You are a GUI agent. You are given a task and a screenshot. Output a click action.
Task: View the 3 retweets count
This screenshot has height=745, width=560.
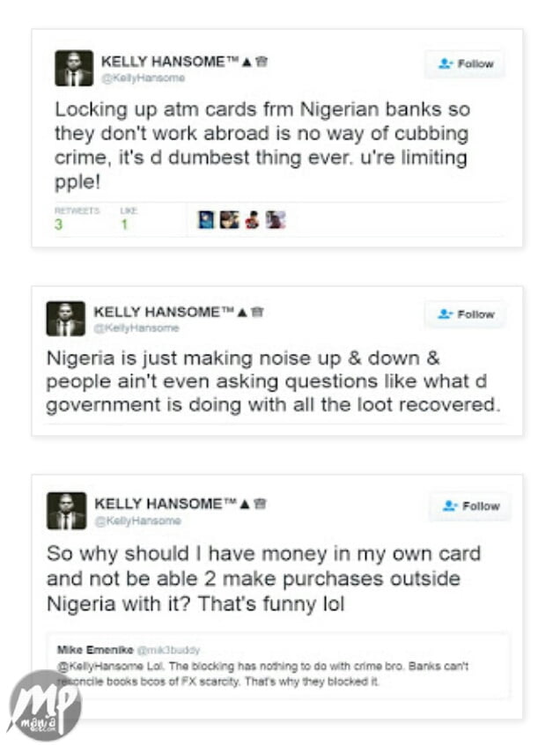[60, 225]
